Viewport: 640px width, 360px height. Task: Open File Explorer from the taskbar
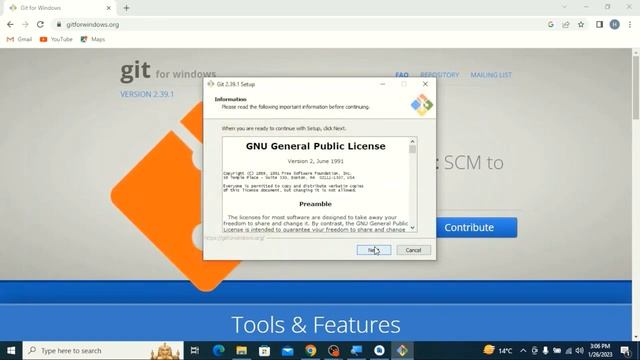(x=242, y=351)
